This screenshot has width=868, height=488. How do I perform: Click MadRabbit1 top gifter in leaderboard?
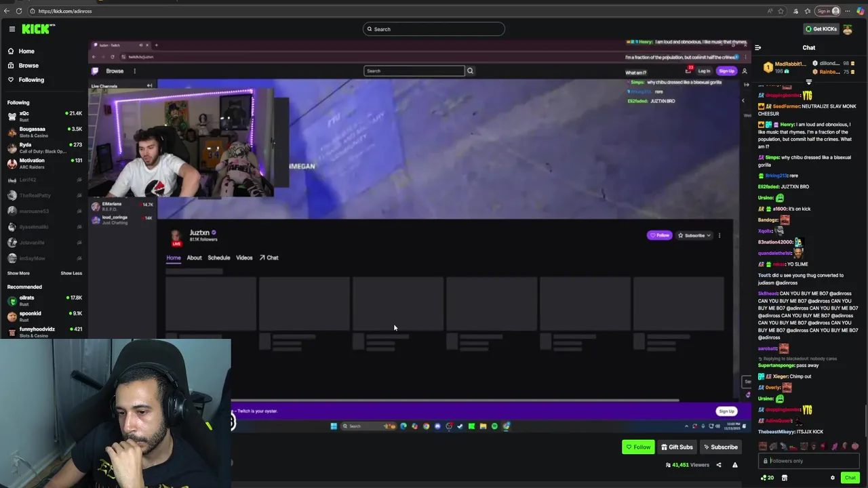tap(784, 66)
